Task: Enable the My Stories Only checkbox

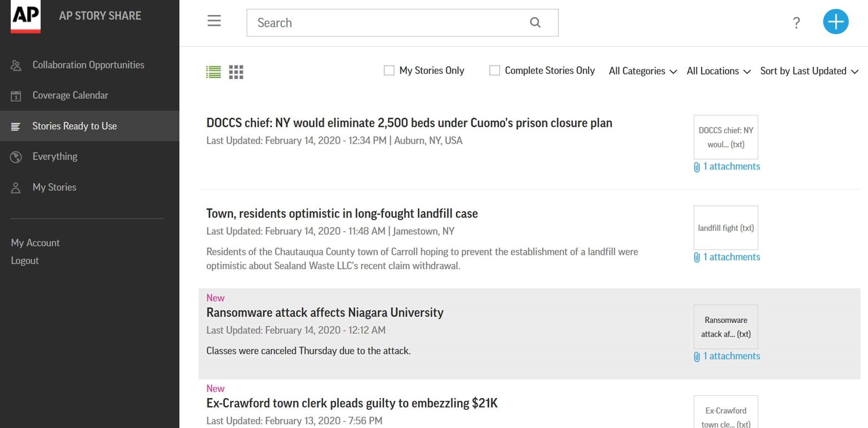Action: pyautogui.click(x=389, y=70)
